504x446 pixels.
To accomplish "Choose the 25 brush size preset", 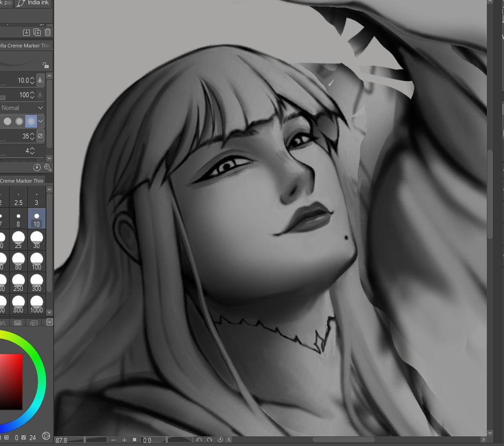I will click(19, 239).
